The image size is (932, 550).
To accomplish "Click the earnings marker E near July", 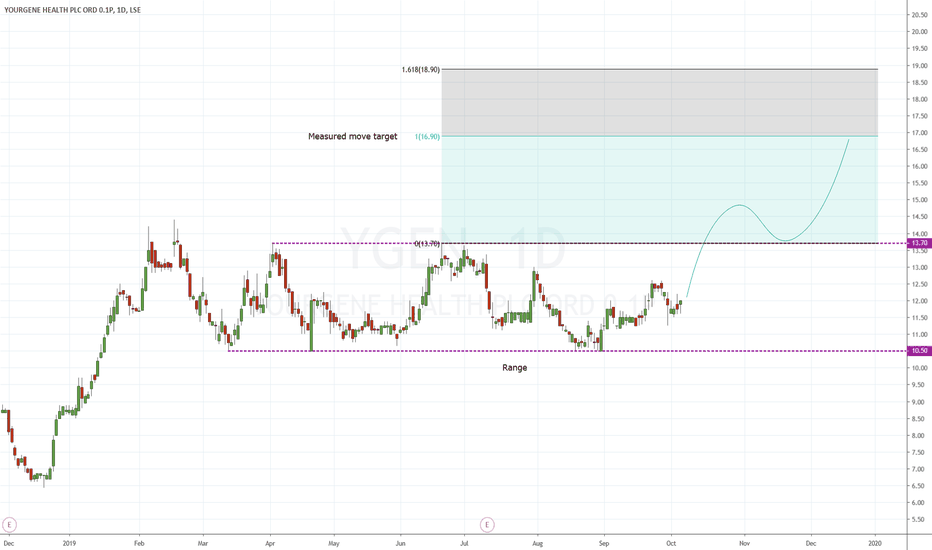I will coord(487,524).
